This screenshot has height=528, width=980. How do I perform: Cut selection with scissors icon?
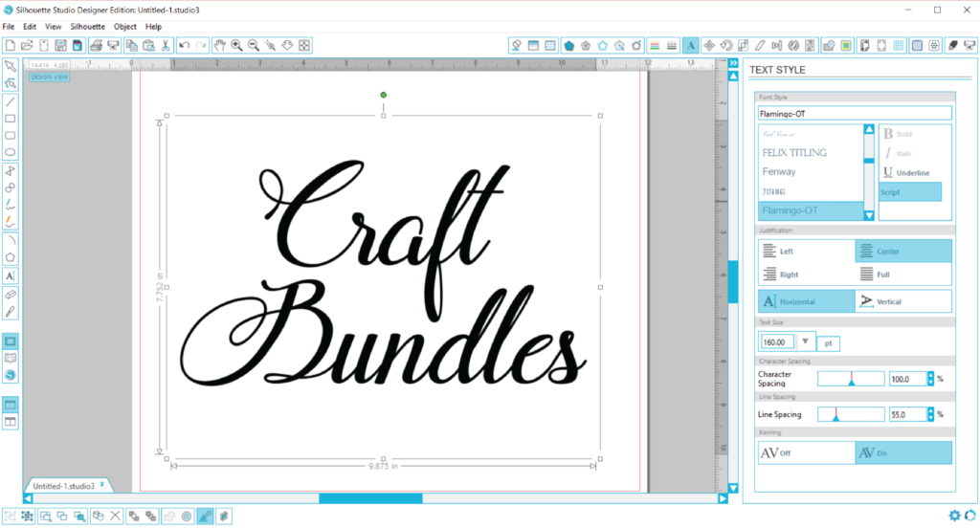click(166, 46)
